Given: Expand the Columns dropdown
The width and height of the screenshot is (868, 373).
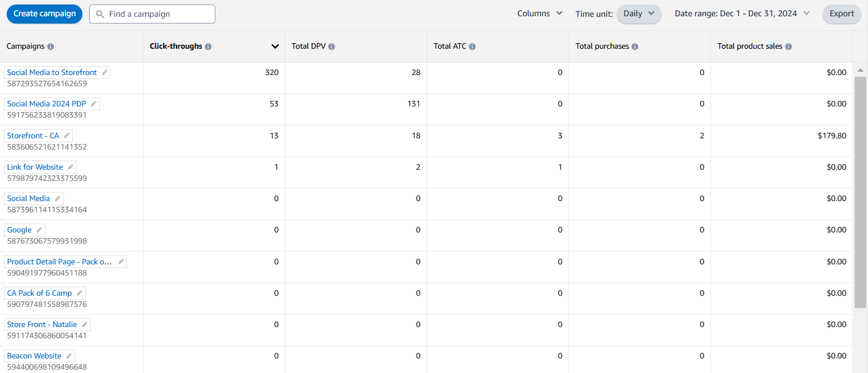Looking at the screenshot, I should pos(540,13).
